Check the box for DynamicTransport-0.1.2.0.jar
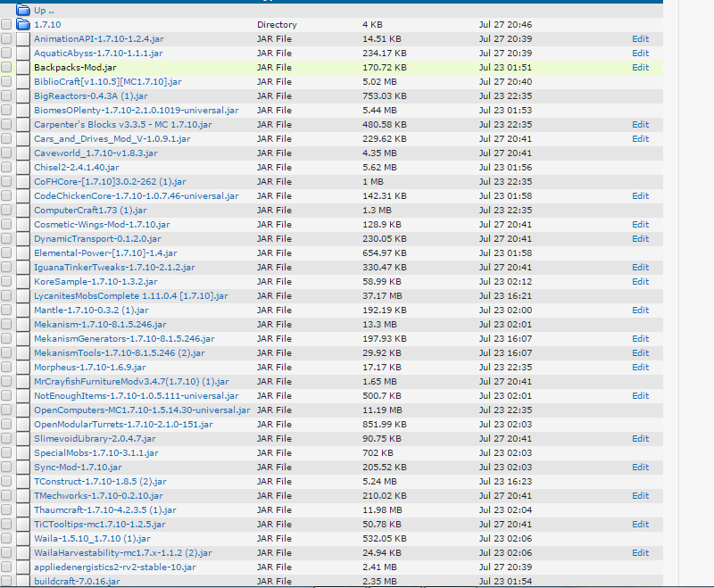714x588 pixels. pyautogui.click(x=6, y=238)
